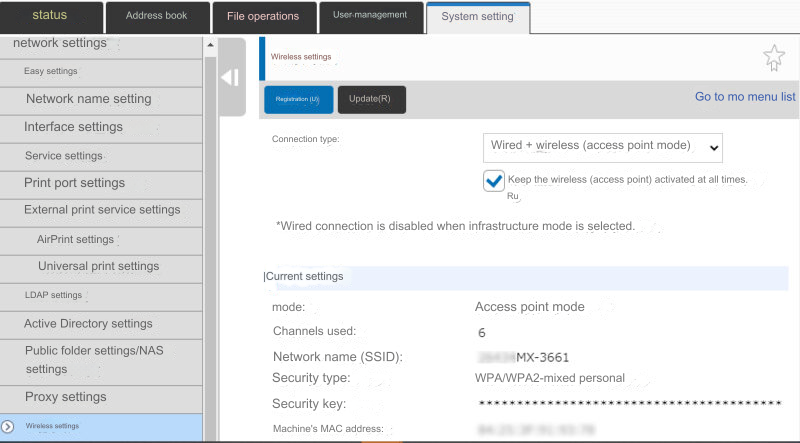Screen dimensions: 800x443
Task: Open the Connection type dropdown
Action: tap(602, 146)
